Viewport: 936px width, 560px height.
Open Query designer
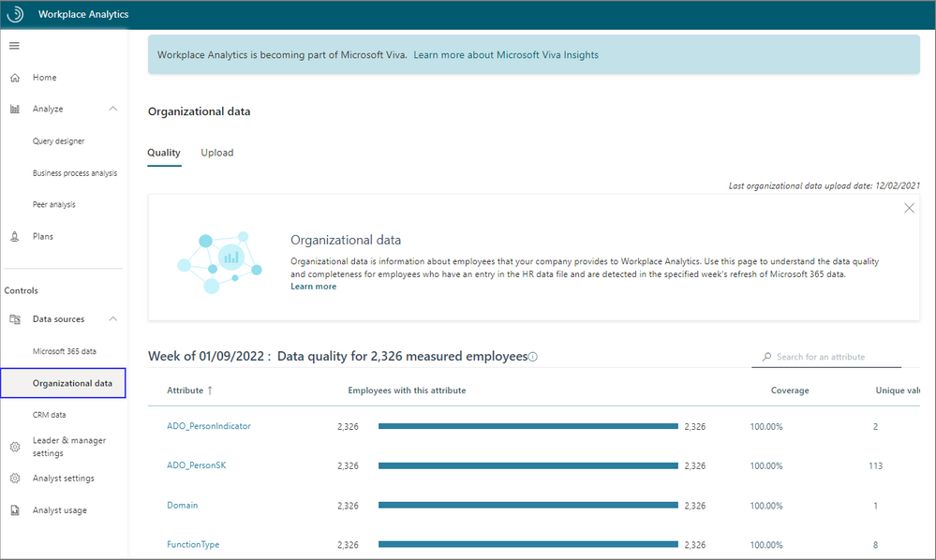point(58,141)
